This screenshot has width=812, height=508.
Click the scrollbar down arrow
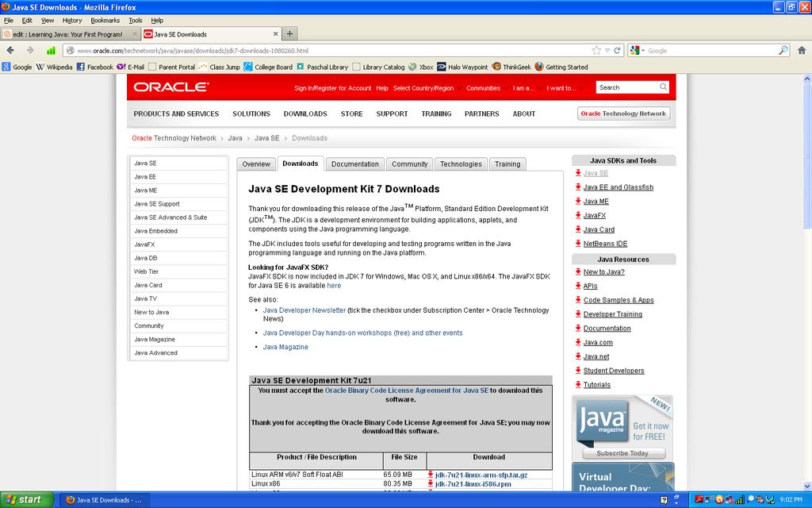[806, 487]
